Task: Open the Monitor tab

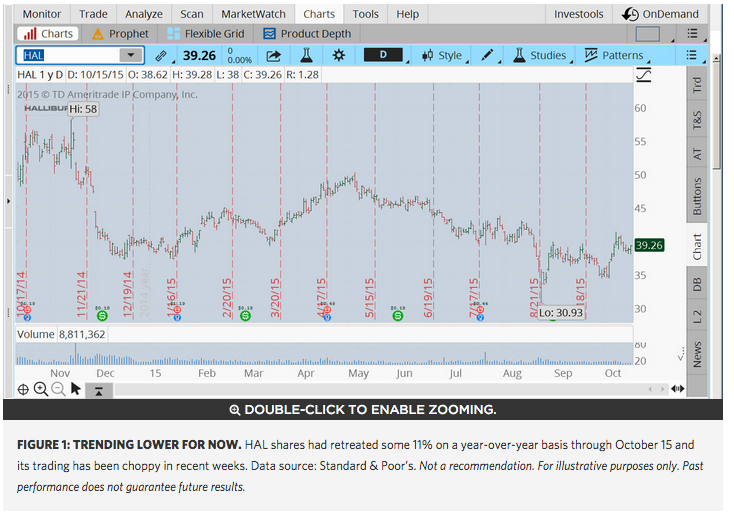Action: (x=42, y=14)
